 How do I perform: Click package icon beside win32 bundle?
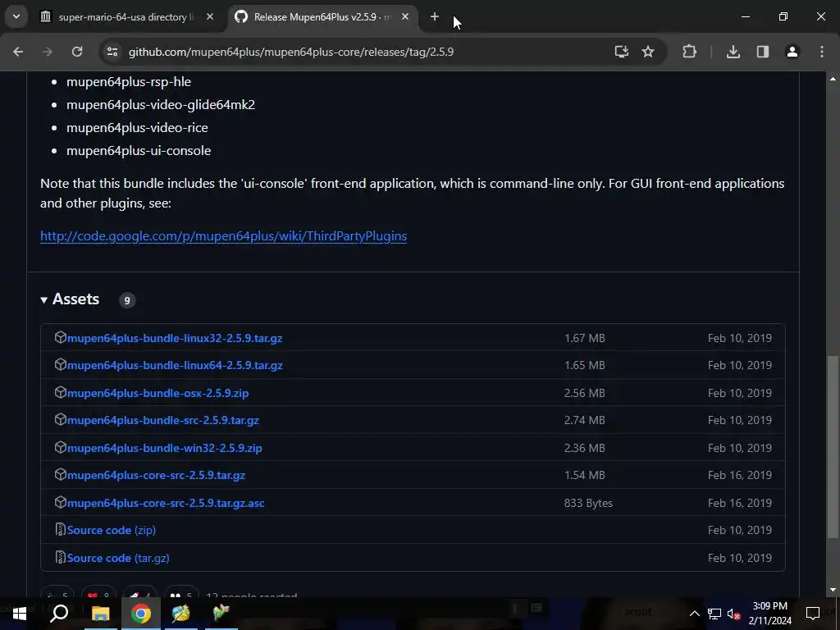tap(60, 447)
